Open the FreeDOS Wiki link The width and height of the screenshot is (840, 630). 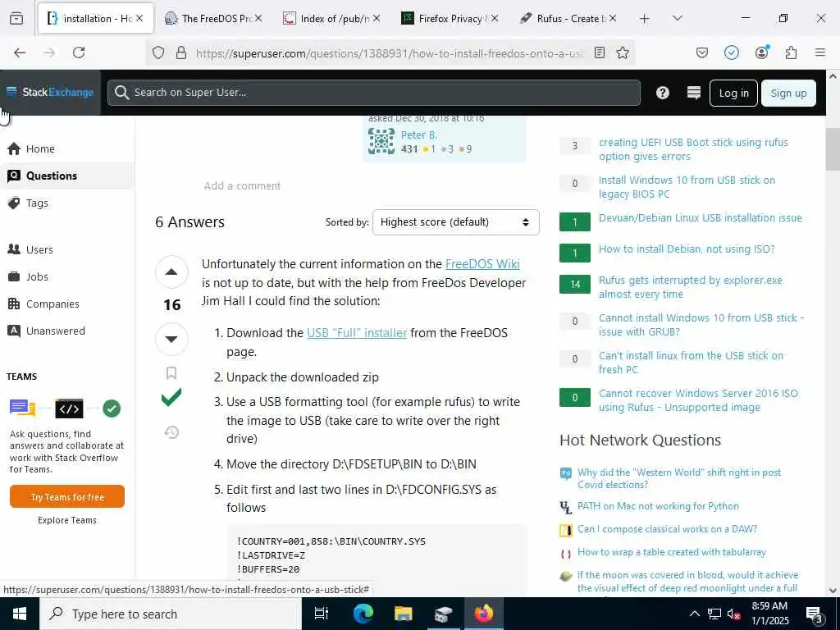(x=482, y=264)
